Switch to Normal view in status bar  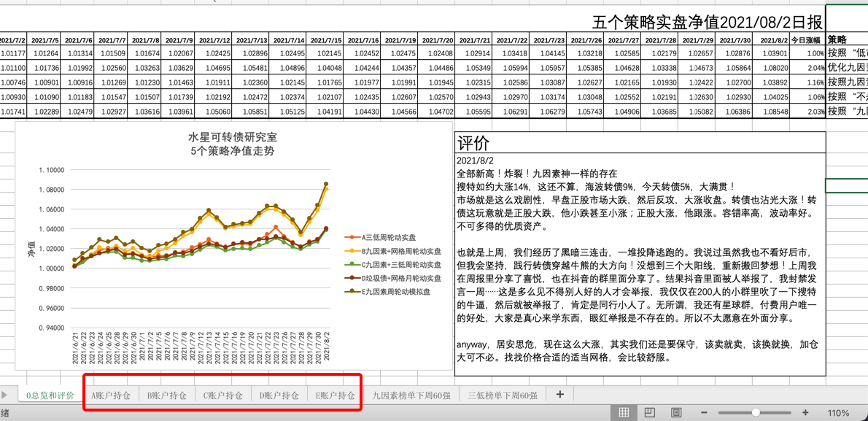[624, 413]
